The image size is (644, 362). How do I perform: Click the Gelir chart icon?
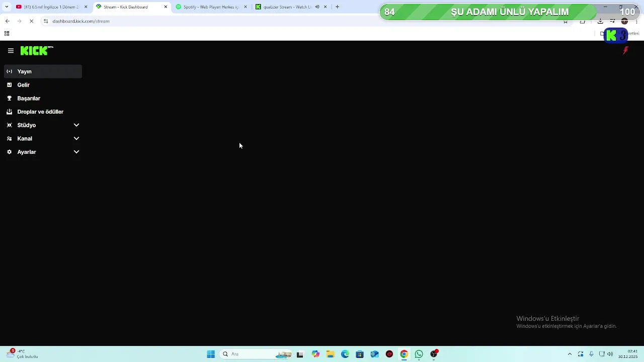[x=9, y=85]
